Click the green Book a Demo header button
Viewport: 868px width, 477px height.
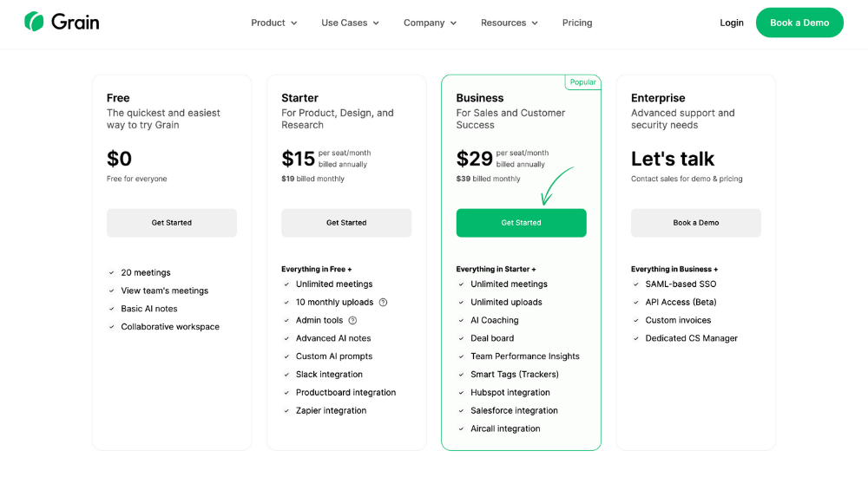coord(799,23)
